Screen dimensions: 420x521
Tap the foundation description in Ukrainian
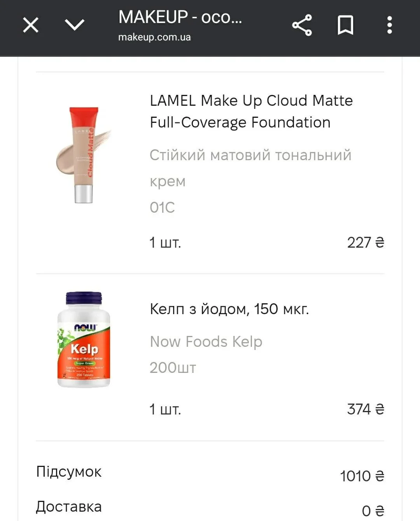pos(250,168)
